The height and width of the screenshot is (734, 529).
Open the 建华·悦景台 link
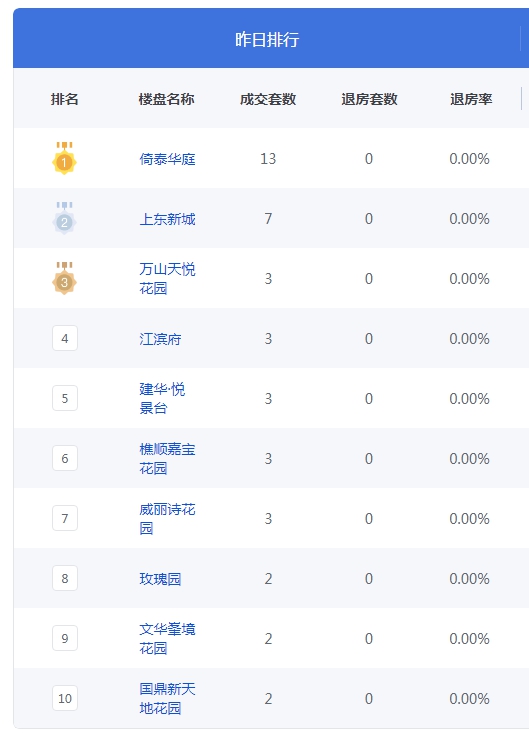162,398
